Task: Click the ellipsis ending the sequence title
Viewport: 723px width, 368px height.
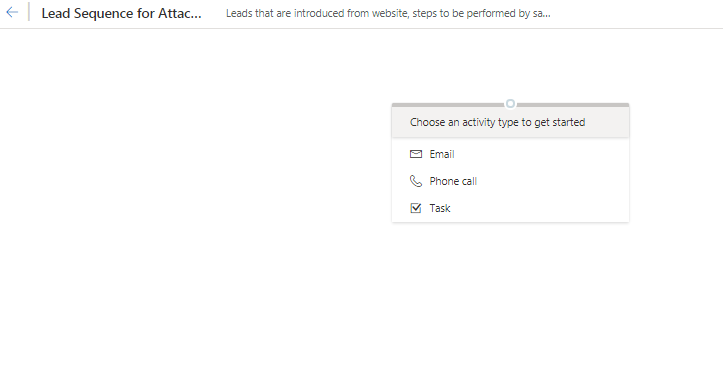Action: click(196, 17)
